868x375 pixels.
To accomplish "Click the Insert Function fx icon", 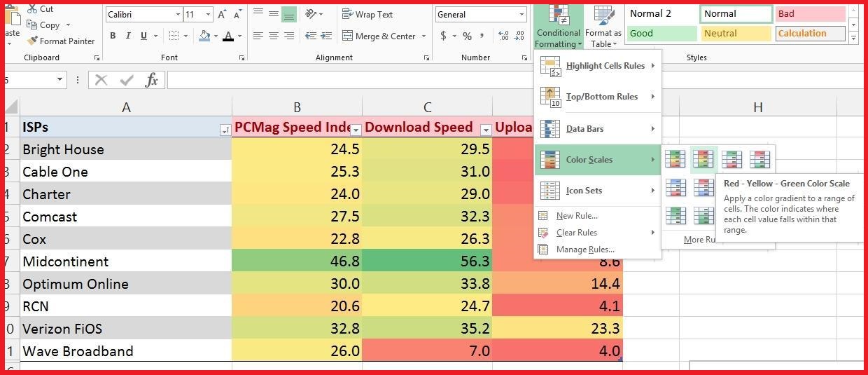I will click(x=151, y=80).
